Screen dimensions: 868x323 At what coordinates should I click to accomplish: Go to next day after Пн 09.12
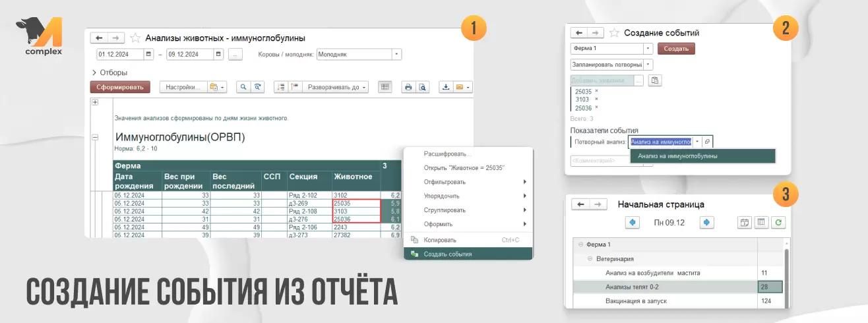click(707, 222)
